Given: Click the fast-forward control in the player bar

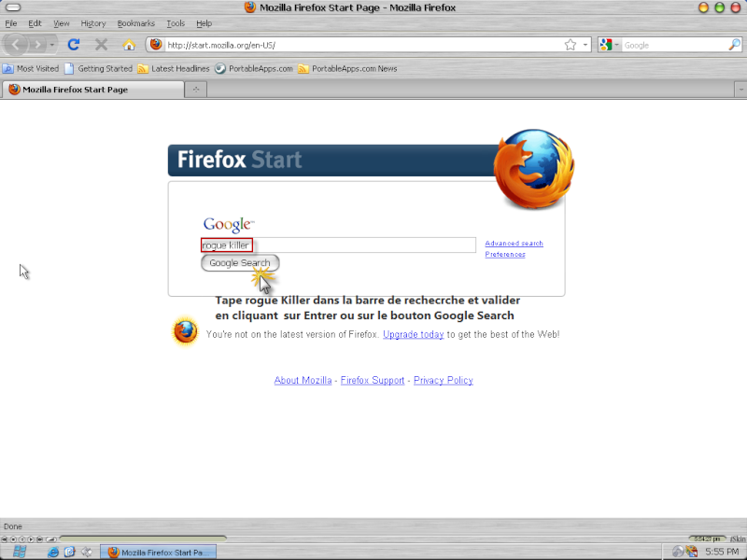Looking at the screenshot, I should [x=39, y=539].
